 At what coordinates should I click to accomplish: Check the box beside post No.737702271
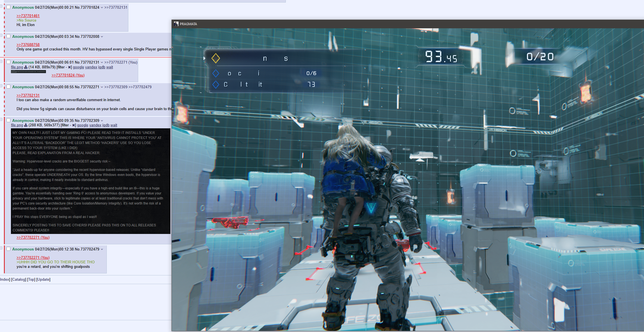(8, 87)
